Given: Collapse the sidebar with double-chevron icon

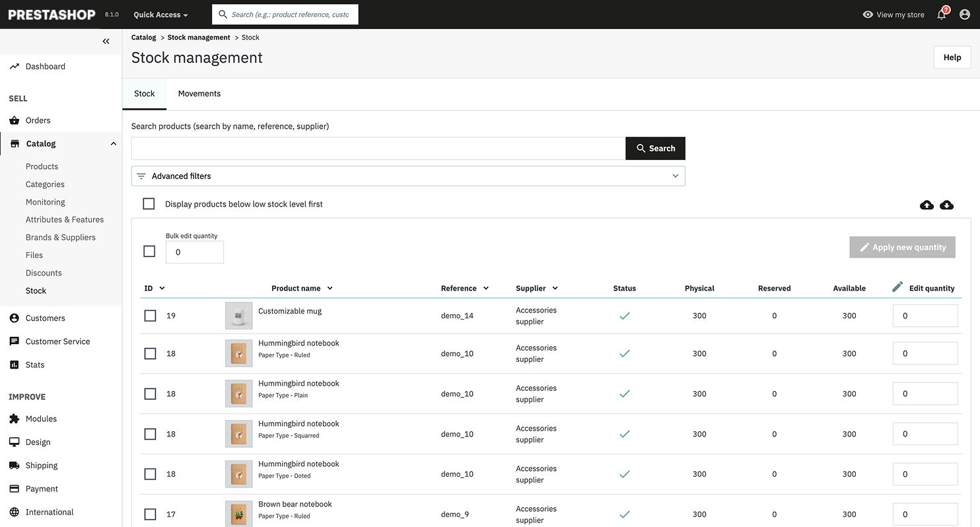Looking at the screenshot, I should (x=106, y=42).
